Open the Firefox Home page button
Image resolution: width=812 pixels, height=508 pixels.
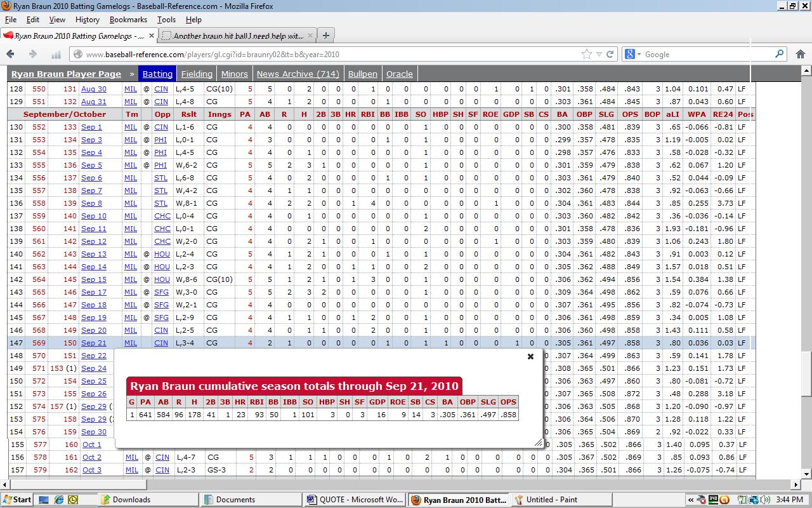[x=800, y=54]
